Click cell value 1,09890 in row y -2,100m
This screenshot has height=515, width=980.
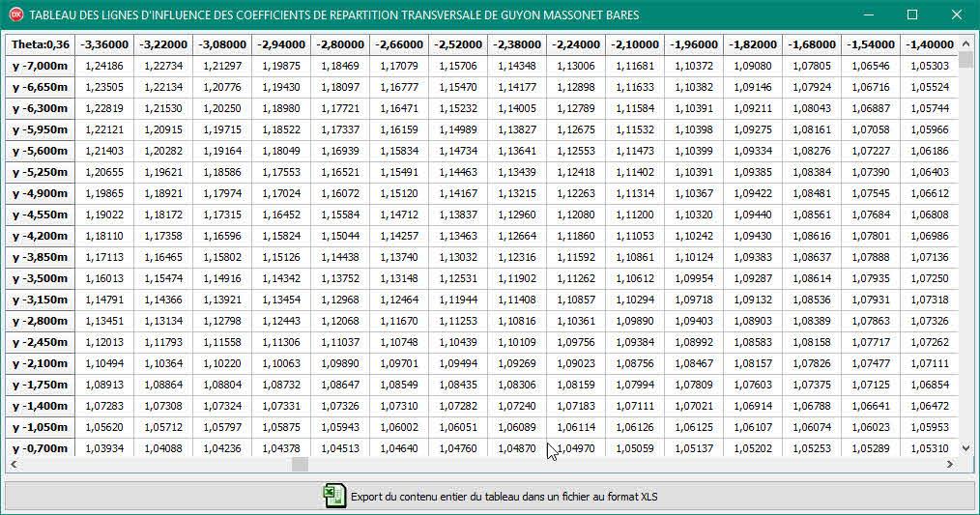[340, 363]
